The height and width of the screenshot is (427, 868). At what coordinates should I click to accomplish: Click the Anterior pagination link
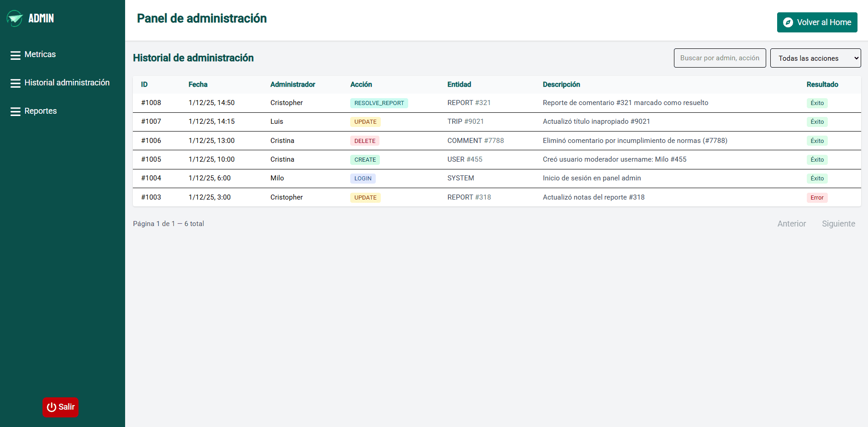point(791,224)
